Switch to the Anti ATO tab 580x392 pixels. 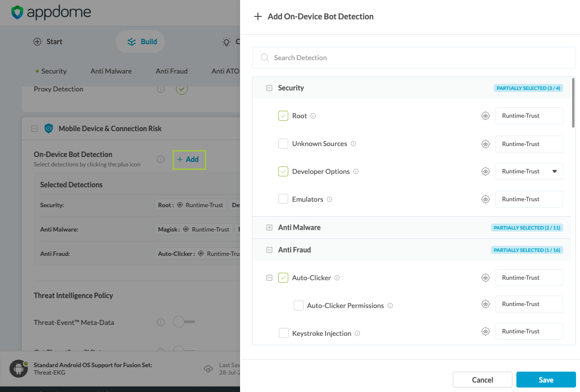pyautogui.click(x=226, y=71)
